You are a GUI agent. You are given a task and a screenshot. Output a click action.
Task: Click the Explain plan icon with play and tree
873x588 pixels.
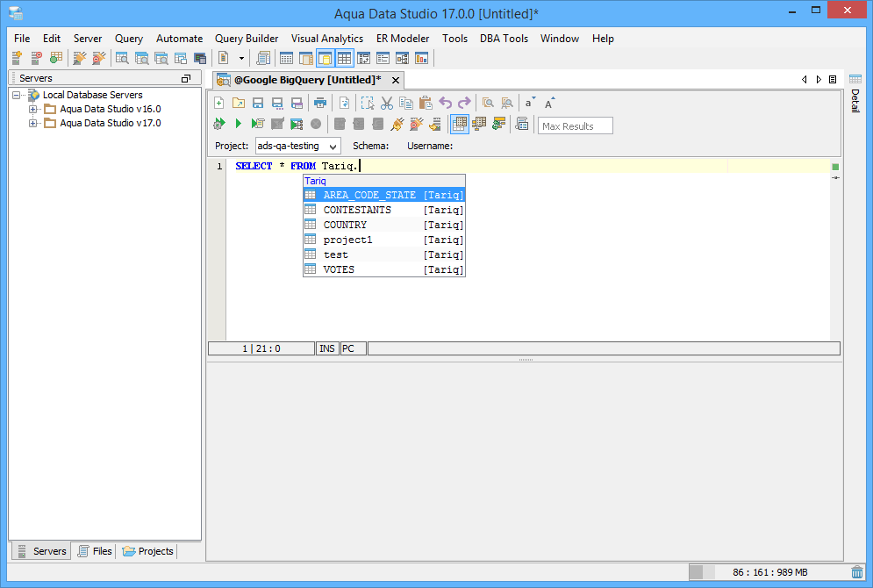(x=297, y=124)
